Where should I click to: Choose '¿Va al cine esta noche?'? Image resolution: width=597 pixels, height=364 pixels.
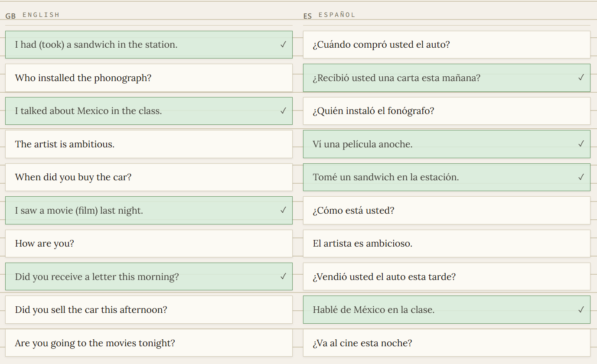pos(447,343)
